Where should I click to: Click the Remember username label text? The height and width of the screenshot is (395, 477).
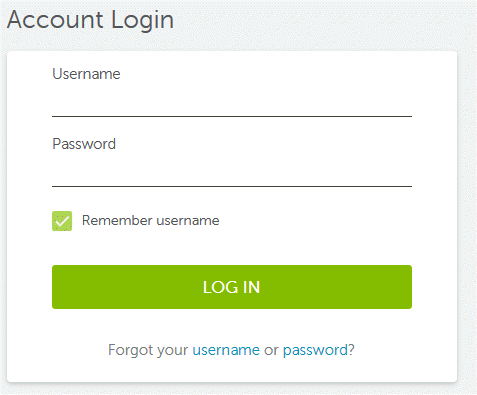[x=151, y=220]
